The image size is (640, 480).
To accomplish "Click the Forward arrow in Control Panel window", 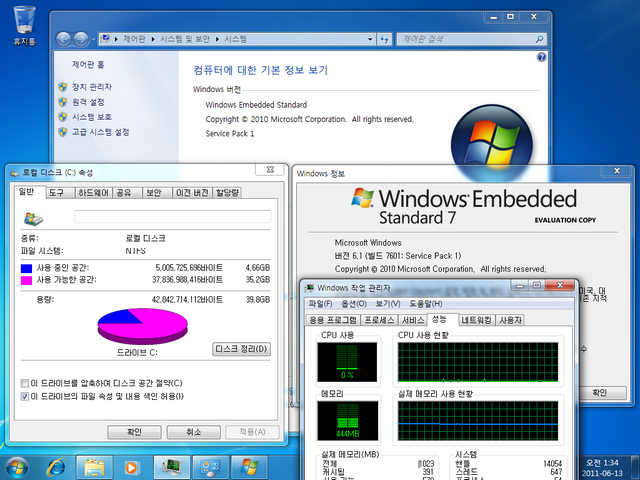I will tap(81, 39).
